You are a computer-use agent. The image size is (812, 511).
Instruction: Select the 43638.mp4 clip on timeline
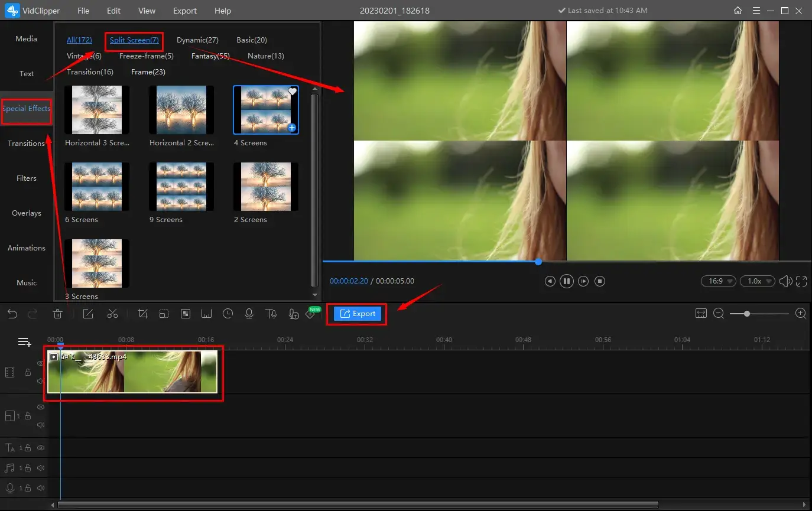[132, 372]
